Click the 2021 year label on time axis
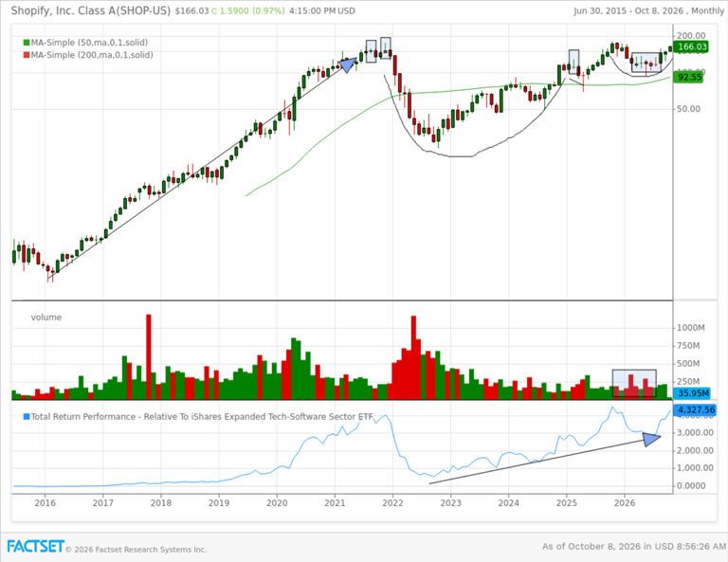The width and height of the screenshot is (728, 562). point(335,503)
